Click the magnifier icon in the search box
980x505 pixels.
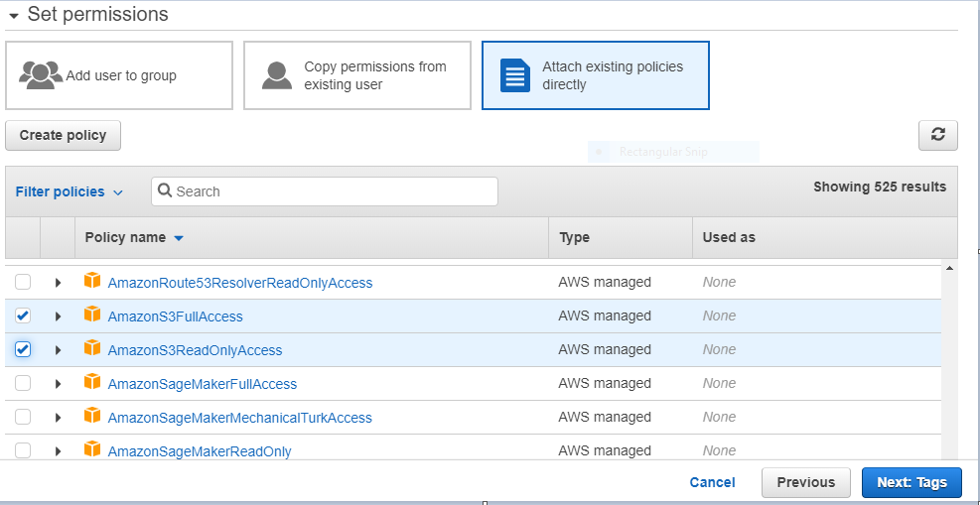pyautogui.click(x=165, y=191)
